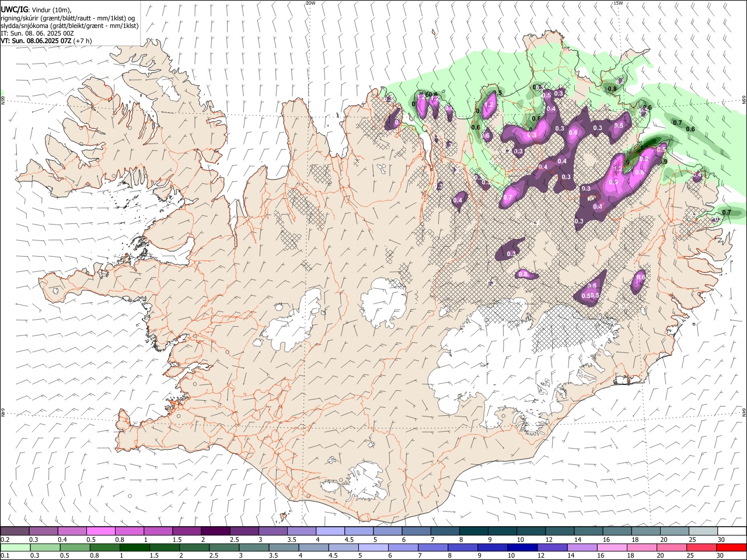Click the top-row swatch between 6 and 7
Viewport: 747px width, 560px height.
click(416, 531)
